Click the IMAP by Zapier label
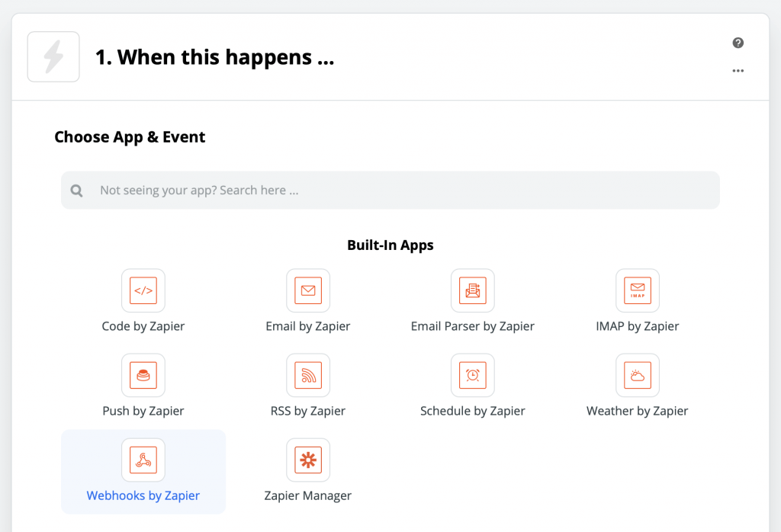Screen dimensions: 781x532 coord(638,326)
